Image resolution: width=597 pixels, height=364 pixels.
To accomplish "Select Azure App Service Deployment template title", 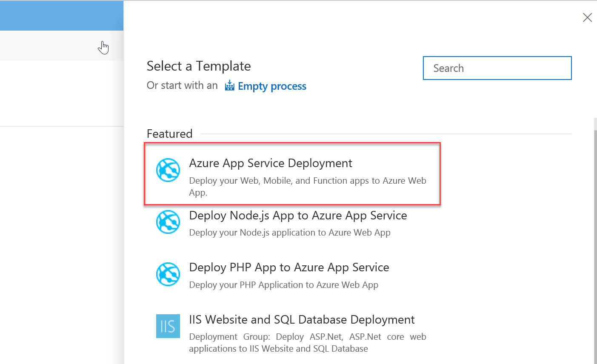I will [x=271, y=163].
